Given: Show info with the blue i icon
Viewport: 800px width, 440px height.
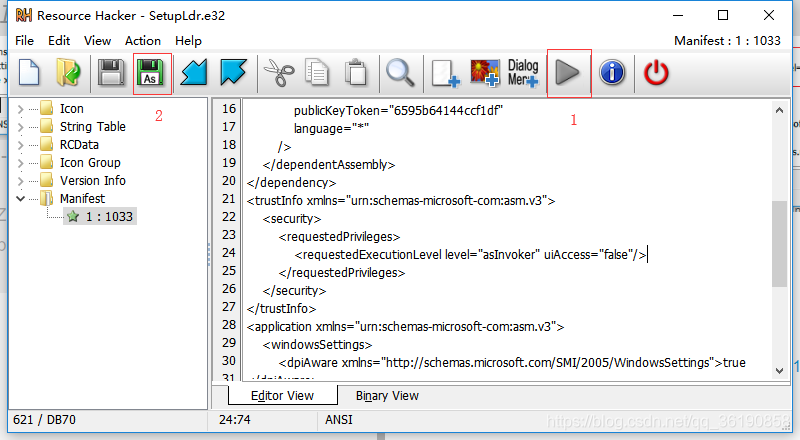Looking at the screenshot, I should click(x=612, y=72).
